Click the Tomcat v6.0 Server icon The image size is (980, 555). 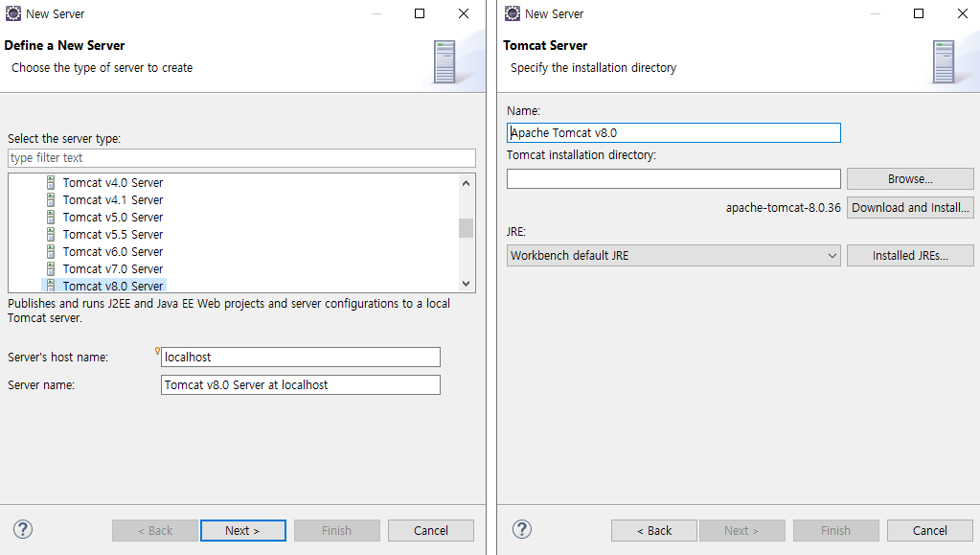[x=51, y=251]
